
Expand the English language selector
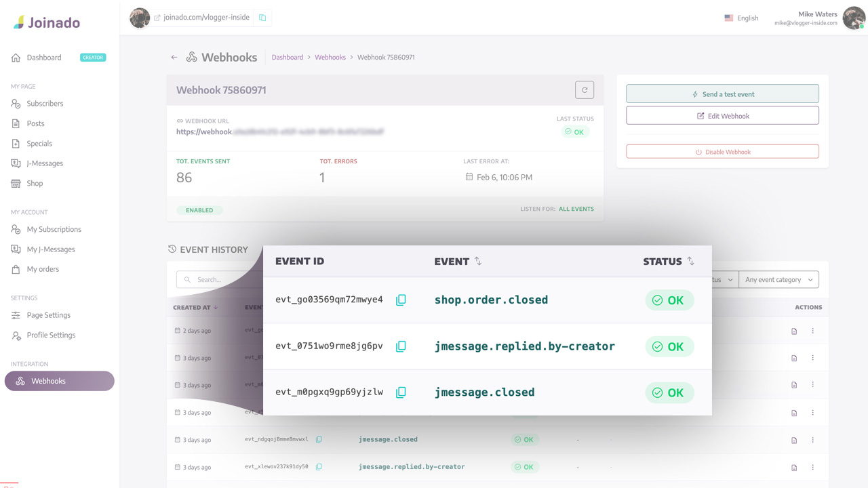pos(742,18)
